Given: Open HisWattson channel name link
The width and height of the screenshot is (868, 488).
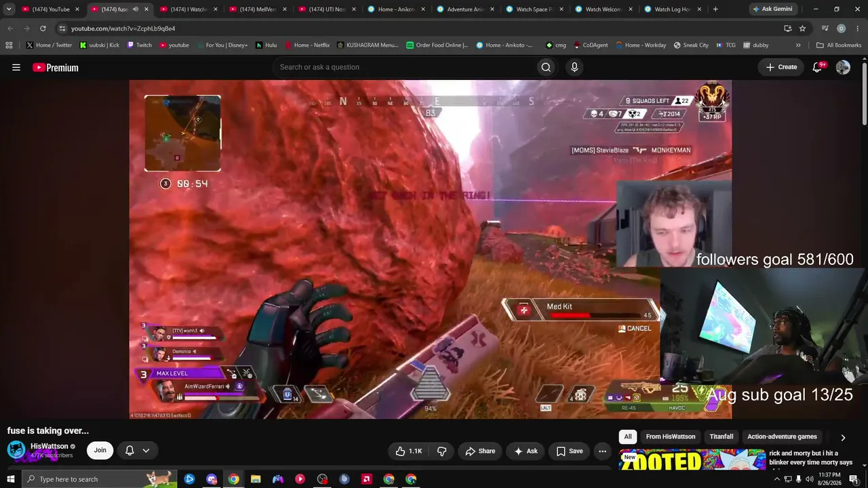Looking at the screenshot, I should 50,446.
